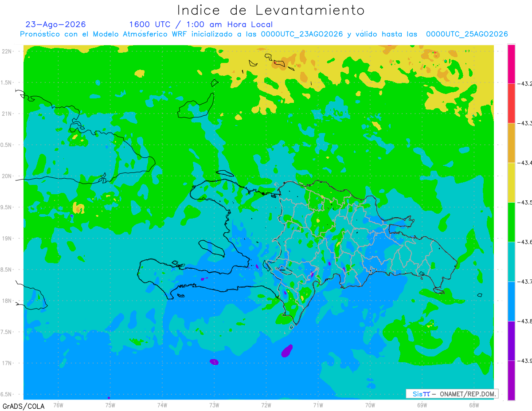Click the legend value '-43.7'

pyautogui.click(x=525, y=282)
